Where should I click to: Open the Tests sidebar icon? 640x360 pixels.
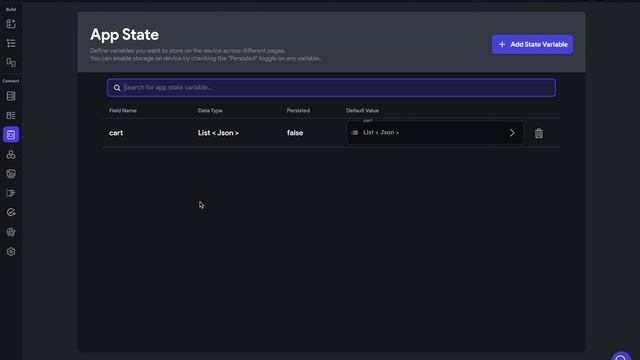(x=11, y=212)
